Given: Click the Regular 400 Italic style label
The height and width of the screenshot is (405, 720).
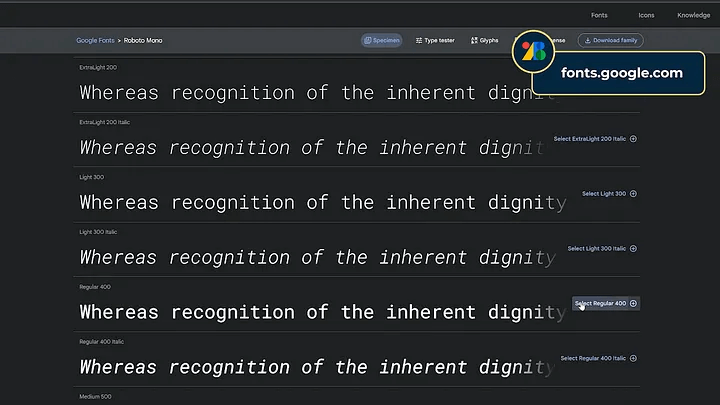Looking at the screenshot, I should [x=101, y=342].
